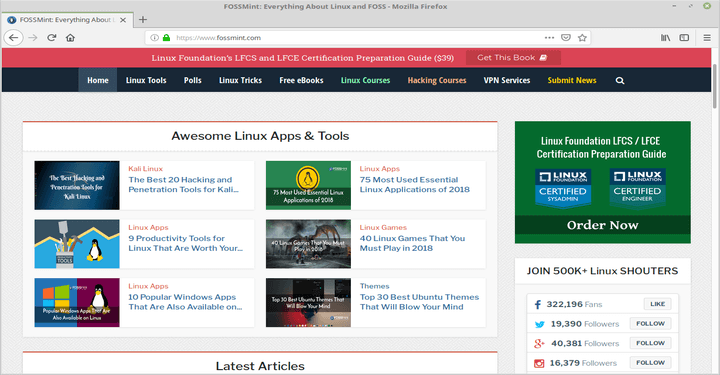The width and height of the screenshot is (720, 375).
Task: Click the Google Plus icon
Action: point(539,343)
